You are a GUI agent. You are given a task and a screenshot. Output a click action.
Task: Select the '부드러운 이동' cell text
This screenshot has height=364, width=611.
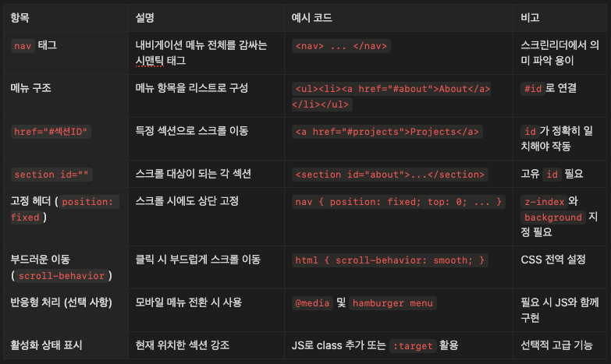40,260
